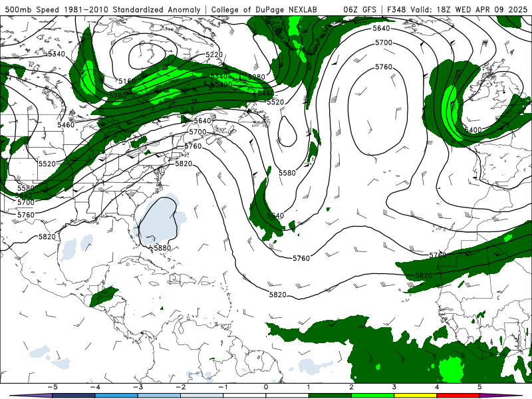The height and width of the screenshot is (399, 532).
Task: Click the 5220 contour label
Action: click(214, 55)
